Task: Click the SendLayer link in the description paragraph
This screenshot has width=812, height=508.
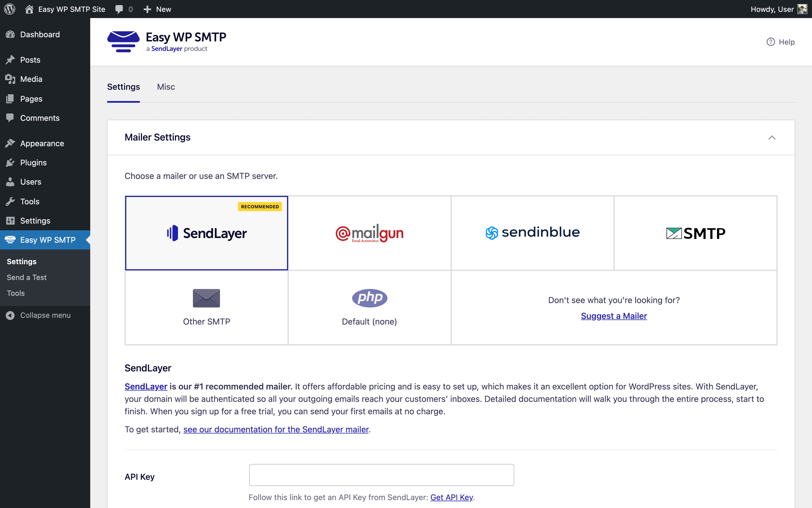Action: coord(146,386)
